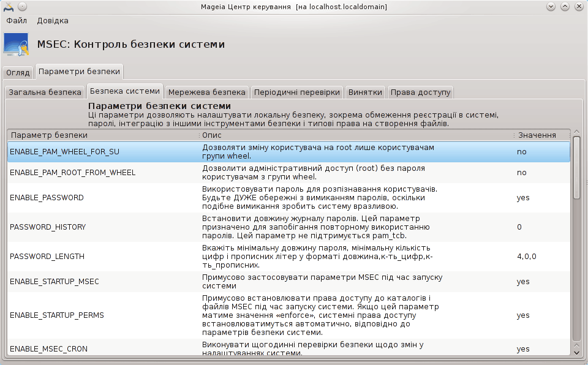Click the Значення column header
The width and height of the screenshot is (588, 365).
[542, 135]
